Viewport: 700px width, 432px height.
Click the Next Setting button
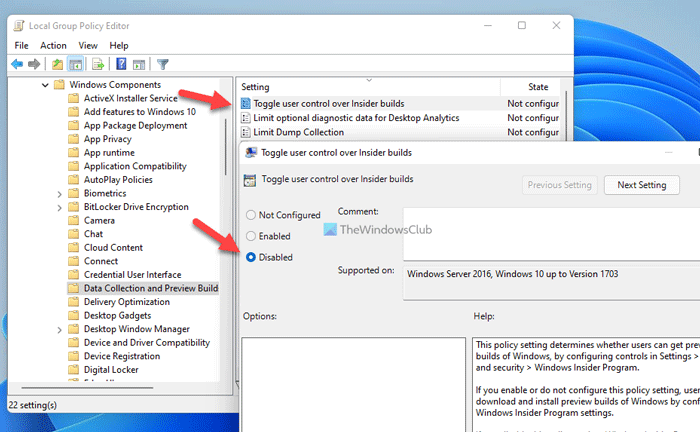click(642, 185)
